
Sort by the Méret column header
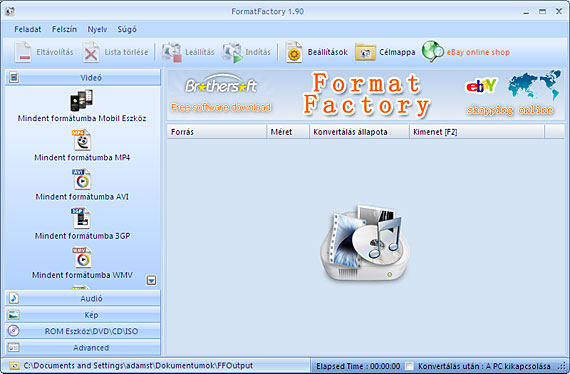(x=288, y=132)
